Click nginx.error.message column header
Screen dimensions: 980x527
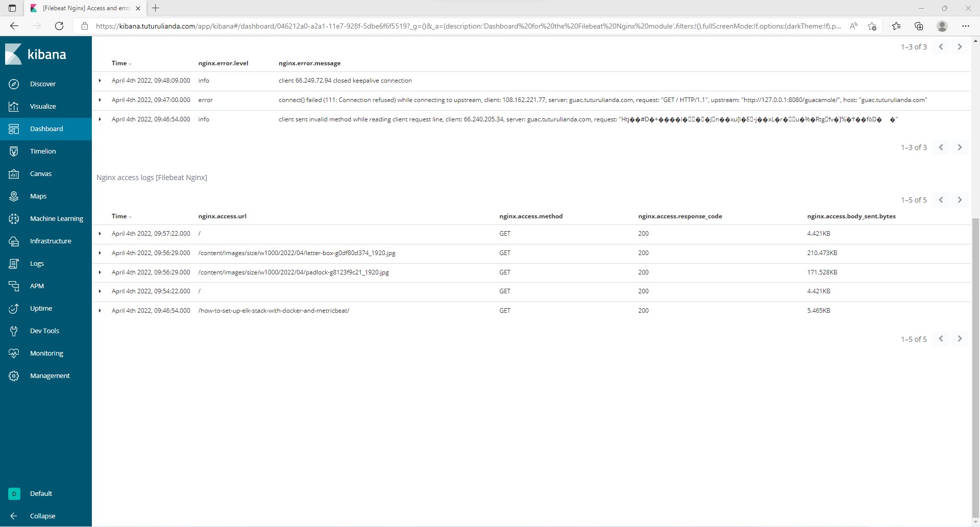click(x=310, y=63)
